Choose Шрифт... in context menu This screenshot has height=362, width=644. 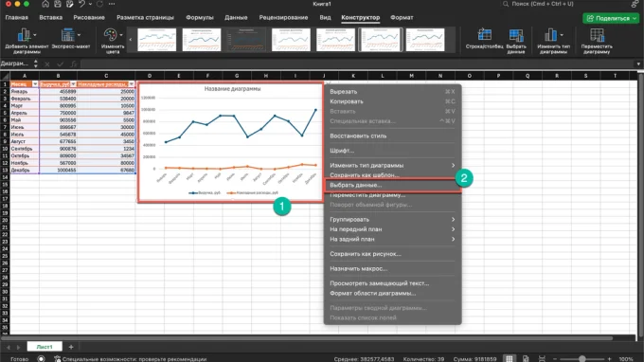[x=392, y=151]
